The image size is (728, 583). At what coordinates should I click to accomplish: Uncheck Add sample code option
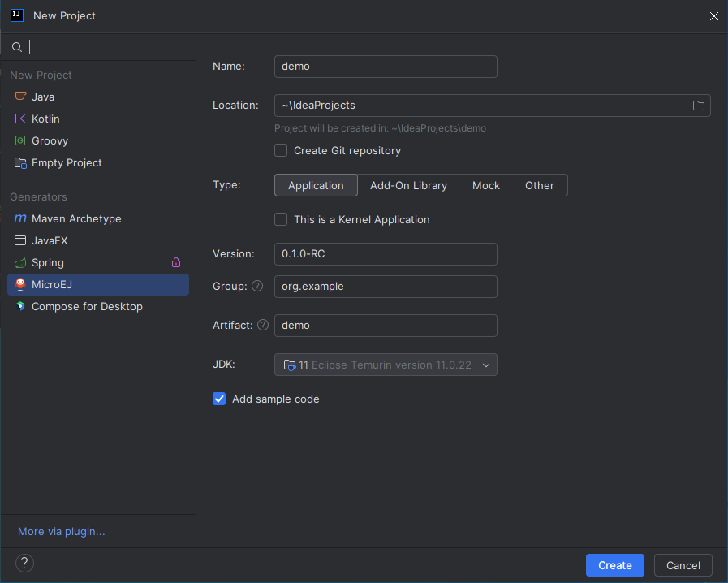[x=219, y=399]
